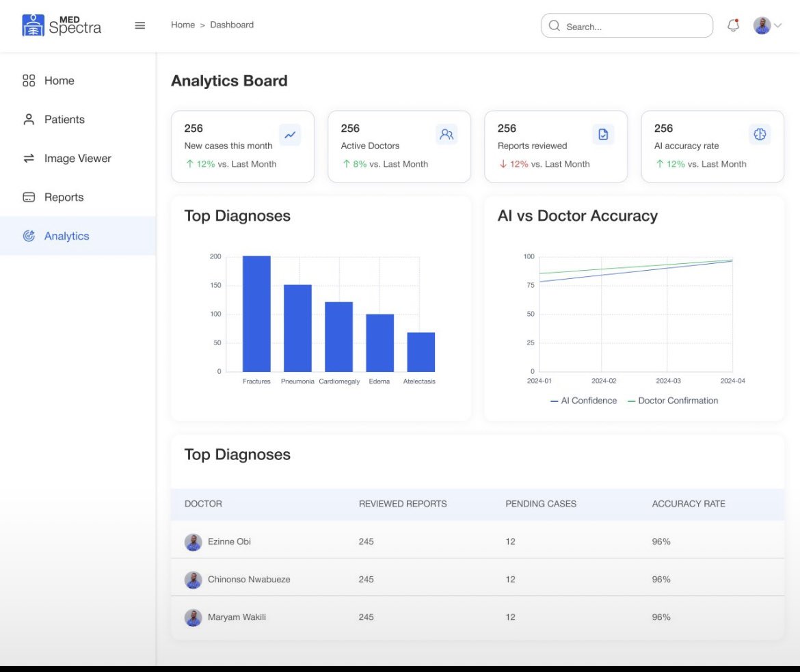Expand the profile avatar dropdown
This screenshot has width=800, height=672.
762,25
